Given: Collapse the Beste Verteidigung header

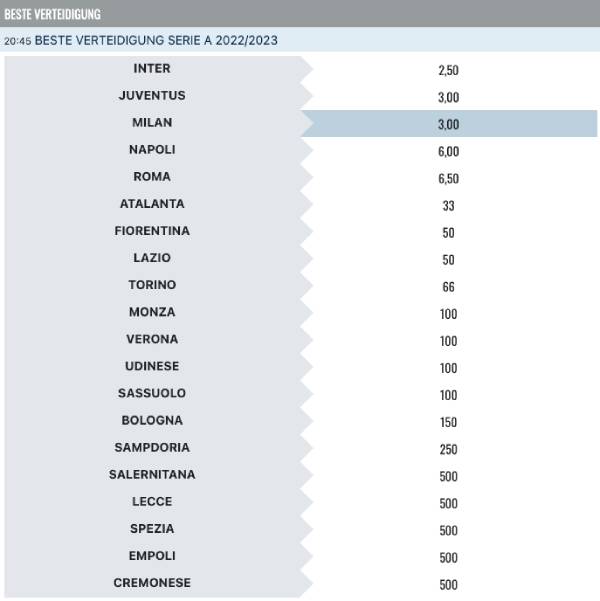Looking at the screenshot, I should [x=300, y=13].
